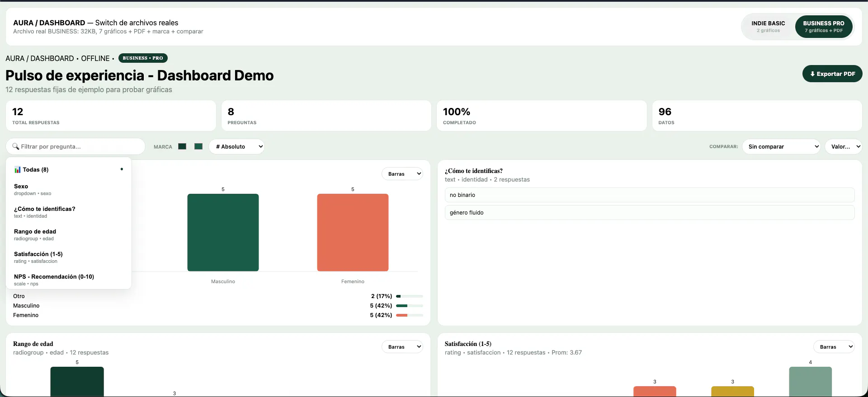Click the 12 TOTAL RESPUESTAS card

tap(111, 116)
